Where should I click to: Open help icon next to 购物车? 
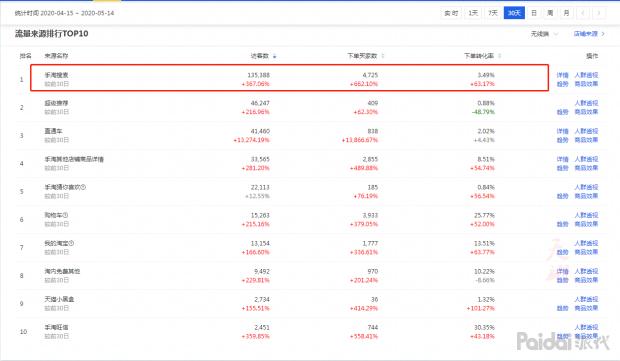pos(65,215)
